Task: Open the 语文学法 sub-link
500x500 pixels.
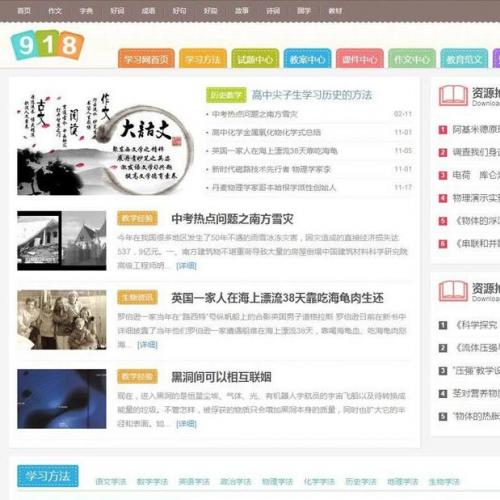Action: (111, 482)
